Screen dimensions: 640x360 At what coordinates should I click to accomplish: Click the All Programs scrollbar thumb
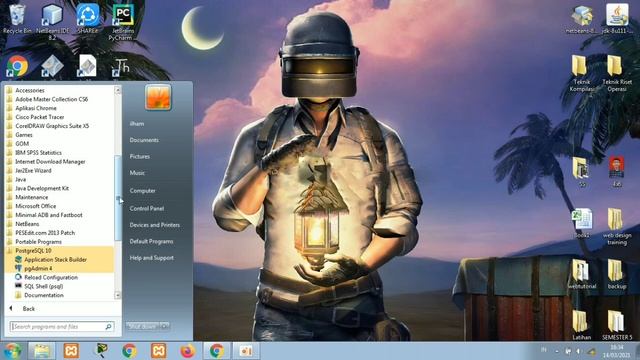(x=118, y=198)
